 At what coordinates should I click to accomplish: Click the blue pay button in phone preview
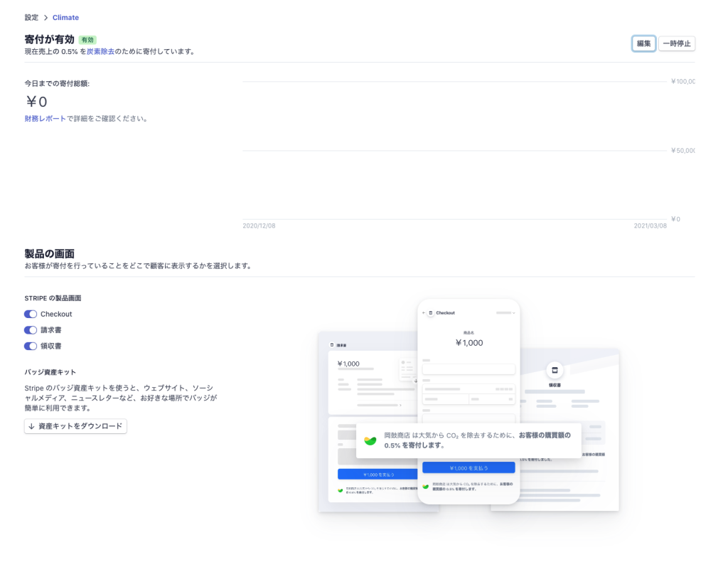point(468,467)
